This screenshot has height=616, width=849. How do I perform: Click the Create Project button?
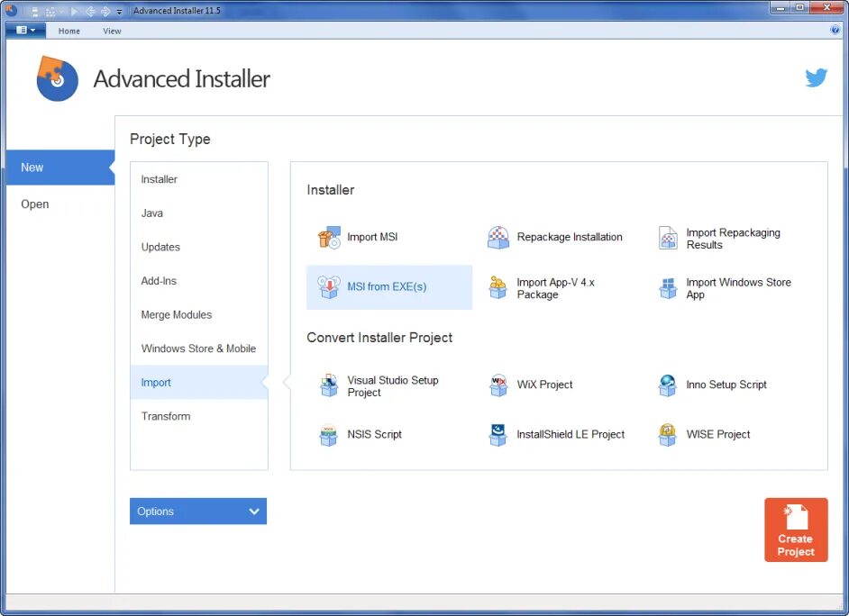(x=796, y=530)
